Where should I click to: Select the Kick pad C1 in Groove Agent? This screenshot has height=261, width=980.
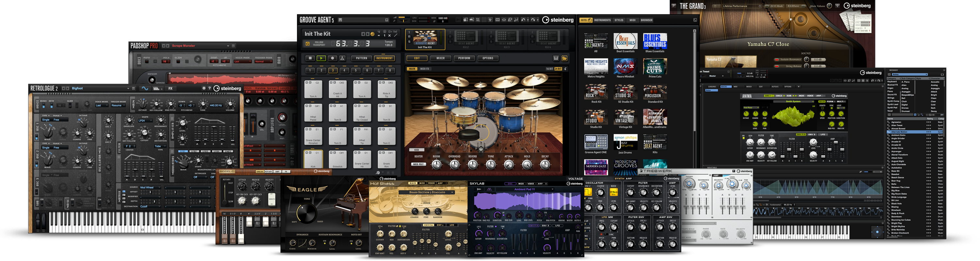[313, 159]
